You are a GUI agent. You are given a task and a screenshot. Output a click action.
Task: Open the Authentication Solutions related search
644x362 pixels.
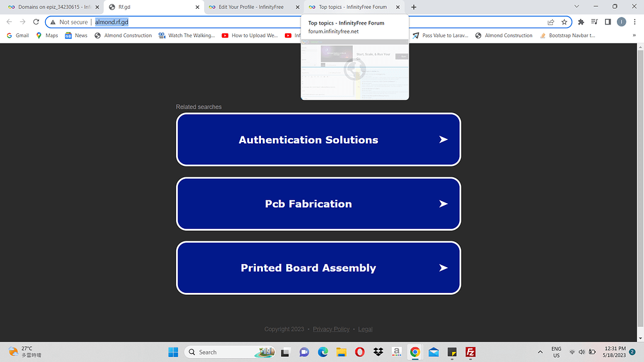(318, 140)
